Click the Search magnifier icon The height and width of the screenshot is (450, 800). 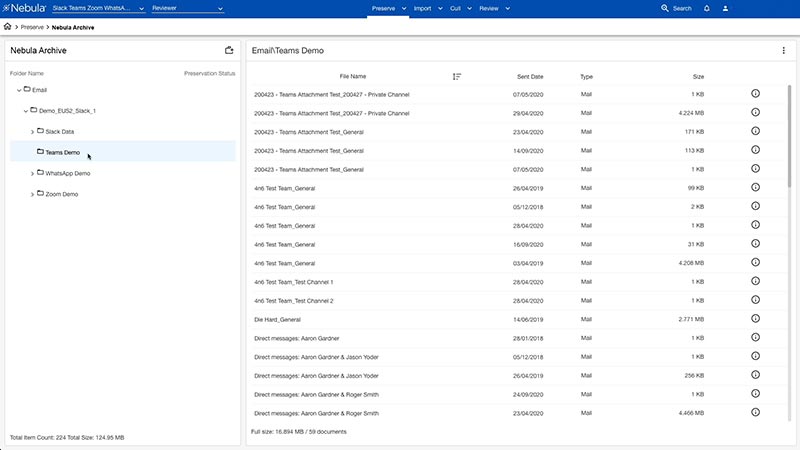pyautogui.click(x=665, y=8)
